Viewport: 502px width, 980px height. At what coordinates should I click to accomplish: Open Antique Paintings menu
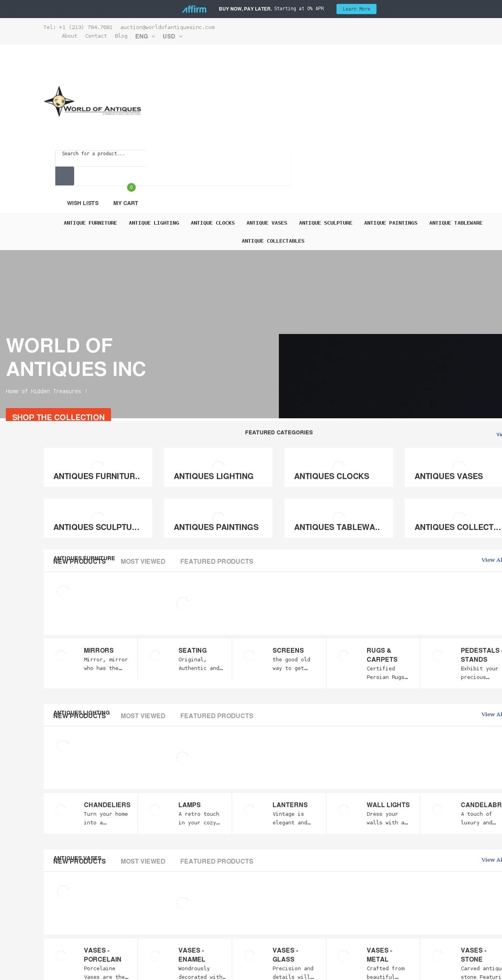tap(391, 223)
